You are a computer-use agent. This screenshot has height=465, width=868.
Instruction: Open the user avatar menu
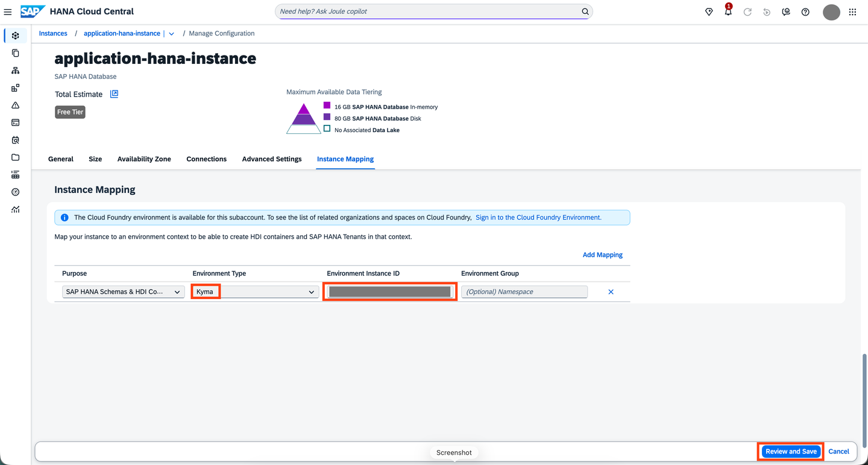coord(831,12)
